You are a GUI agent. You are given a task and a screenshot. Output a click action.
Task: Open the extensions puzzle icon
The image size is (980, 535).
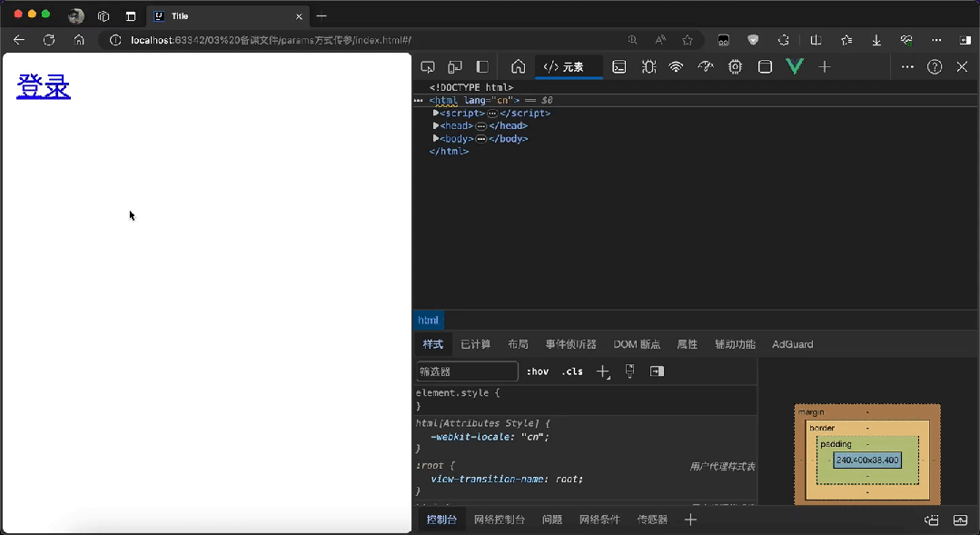783,40
